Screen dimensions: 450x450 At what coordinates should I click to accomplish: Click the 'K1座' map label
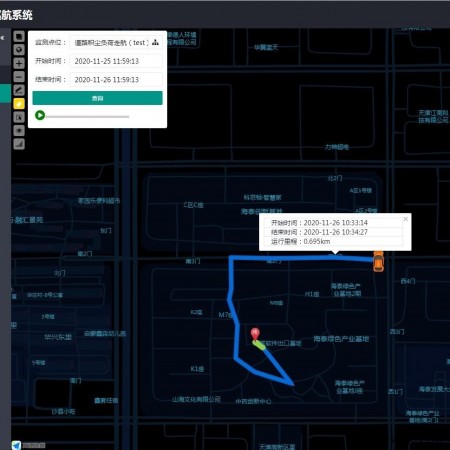point(197,369)
